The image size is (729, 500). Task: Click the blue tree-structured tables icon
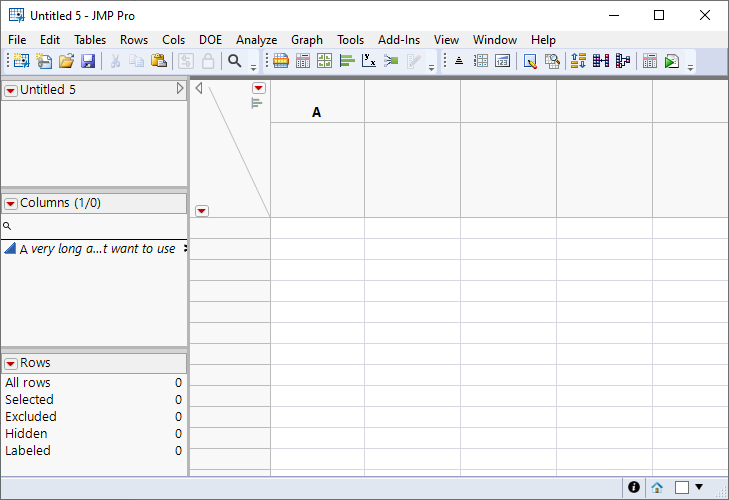tap(623, 61)
